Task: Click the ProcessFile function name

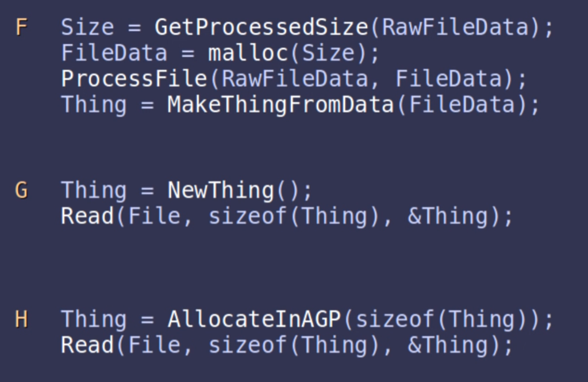Action: pyautogui.click(x=135, y=79)
